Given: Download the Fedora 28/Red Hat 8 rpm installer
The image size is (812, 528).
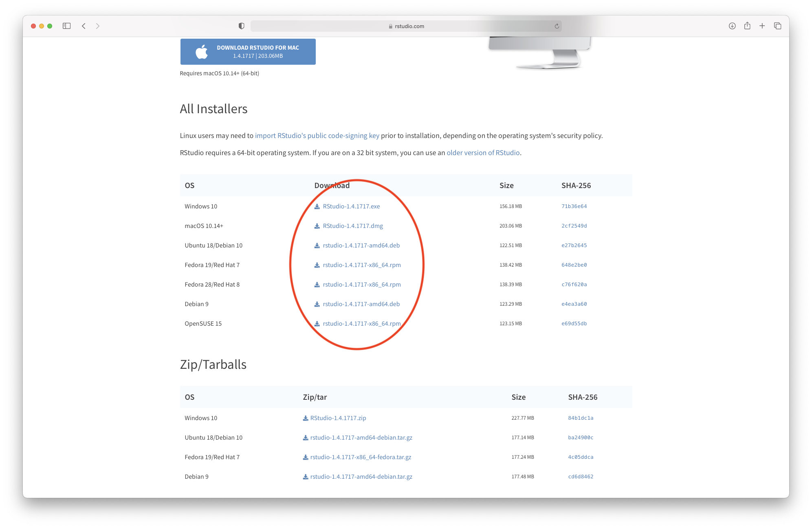Looking at the screenshot, I should tap(362, 285).
